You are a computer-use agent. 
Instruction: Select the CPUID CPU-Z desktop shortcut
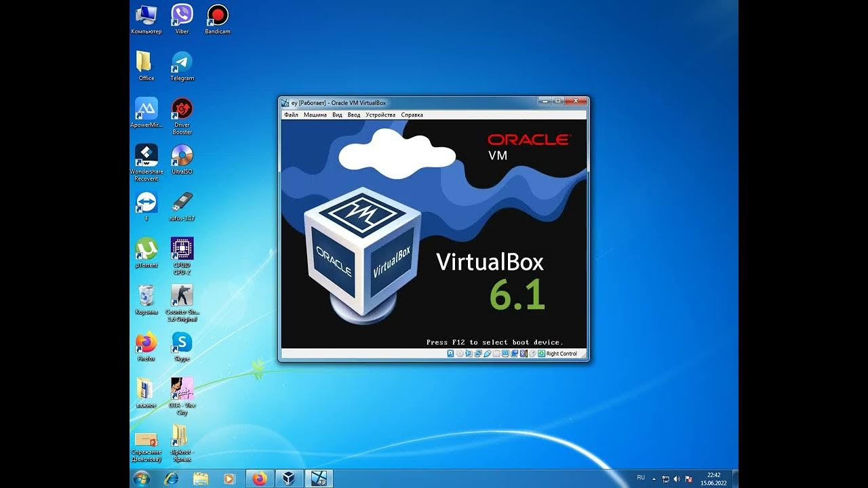182,256
